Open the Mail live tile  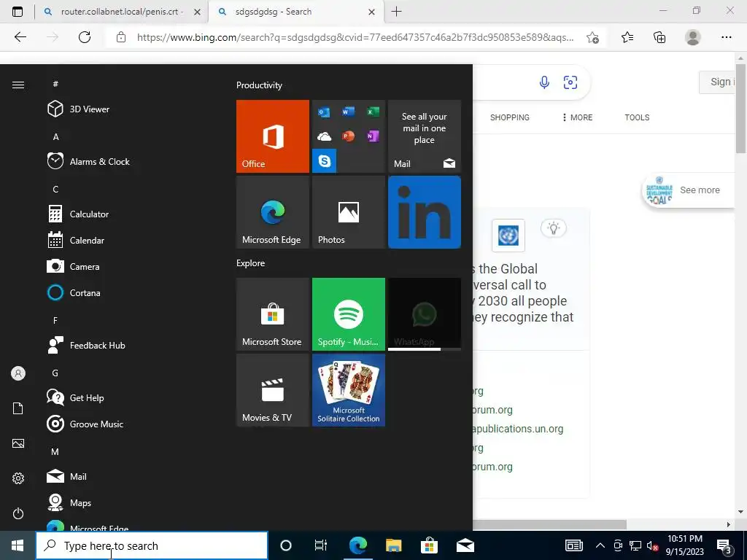[425, 136]
